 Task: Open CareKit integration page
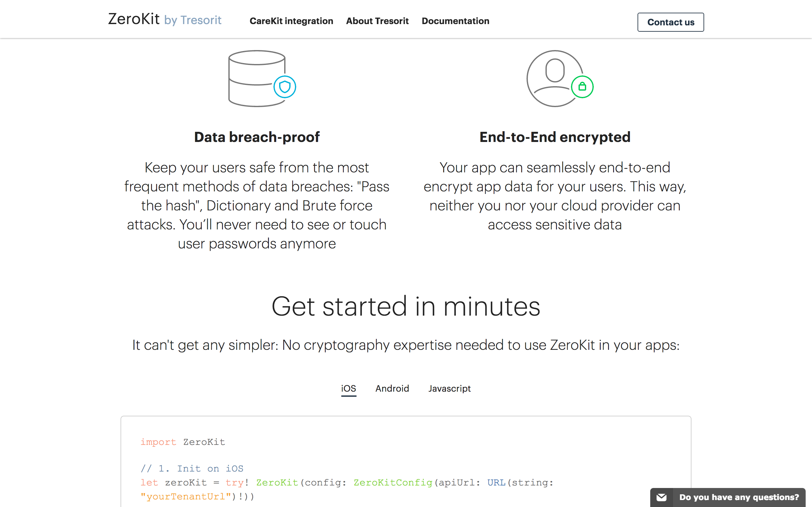click(291, 21)
